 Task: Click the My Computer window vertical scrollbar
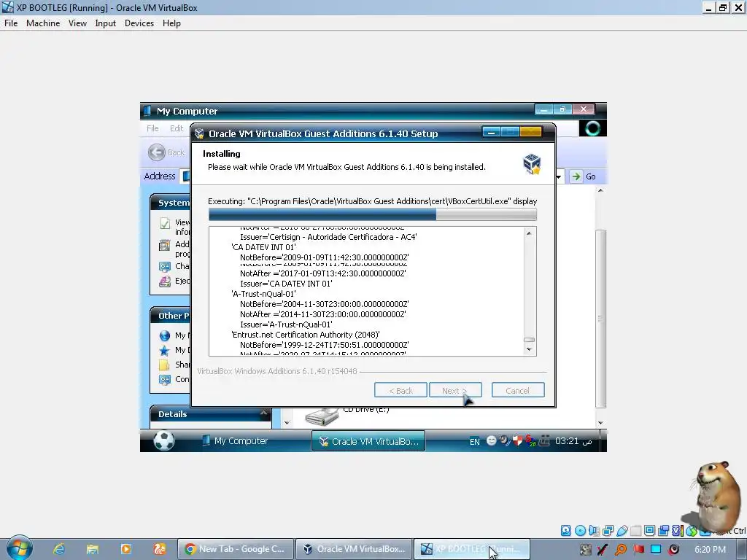point(601,318)
